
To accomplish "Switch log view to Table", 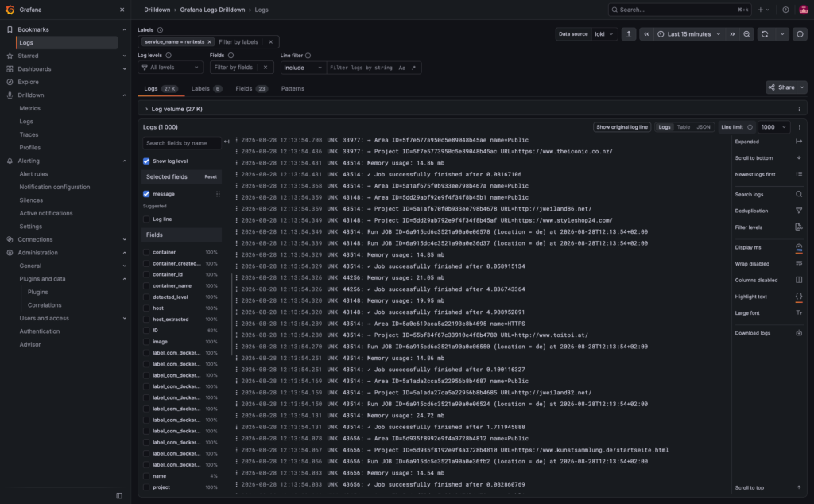I will [x=683, y=127].
